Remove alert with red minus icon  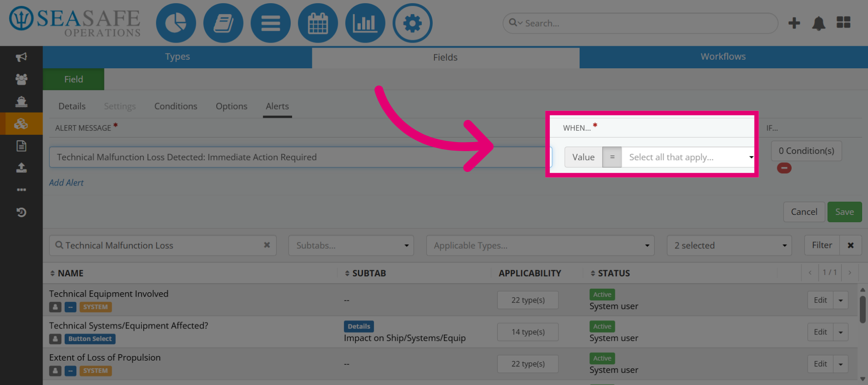784,168
